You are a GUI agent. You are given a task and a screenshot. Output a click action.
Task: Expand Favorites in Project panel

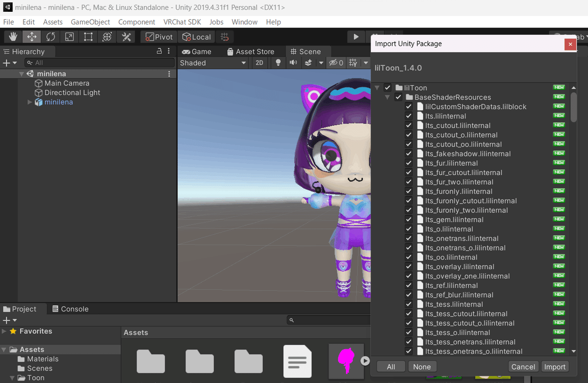tap(4, 332)
